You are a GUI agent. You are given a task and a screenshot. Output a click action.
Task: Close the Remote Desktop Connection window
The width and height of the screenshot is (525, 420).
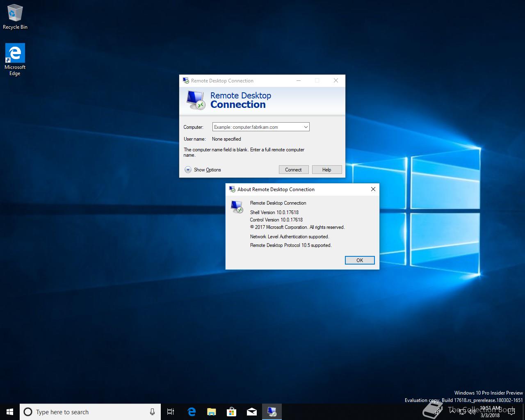coord(336,80)
